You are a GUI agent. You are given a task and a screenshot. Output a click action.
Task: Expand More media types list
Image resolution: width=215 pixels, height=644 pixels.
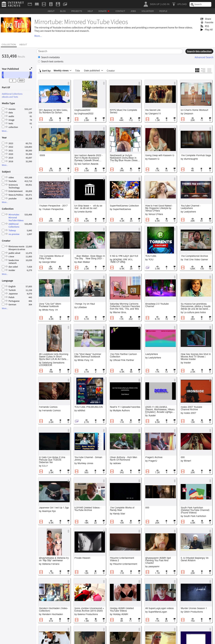click(x=5, y=131)
